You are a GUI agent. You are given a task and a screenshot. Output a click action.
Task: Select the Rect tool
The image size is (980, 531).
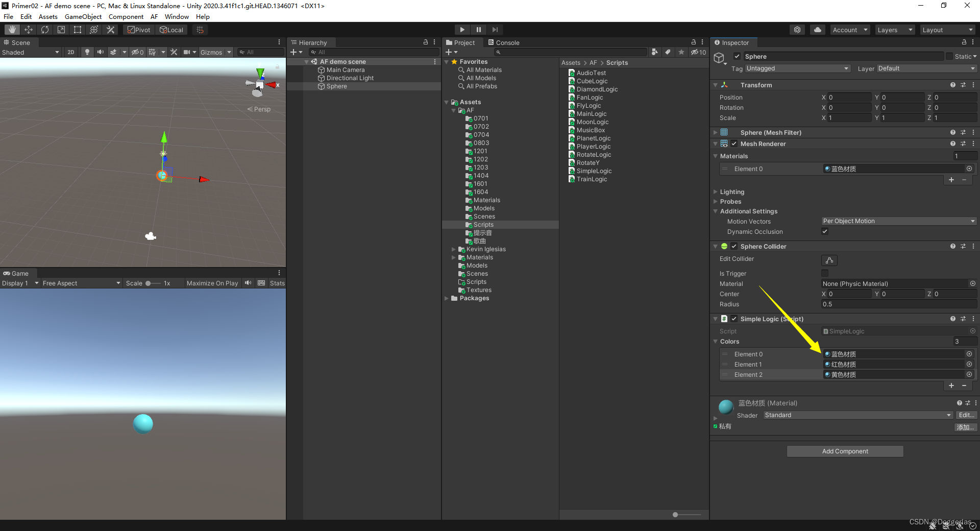pyautogui.click(x=78, y=30)
